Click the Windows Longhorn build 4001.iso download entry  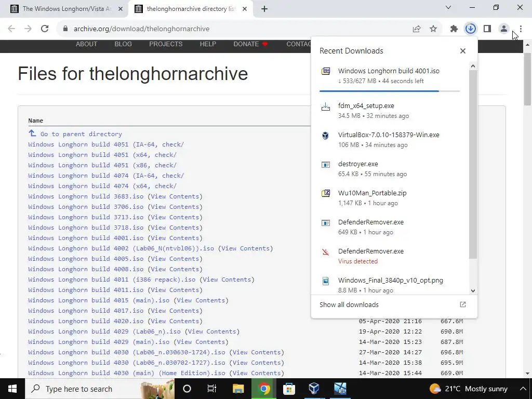(x=390, y=76)
